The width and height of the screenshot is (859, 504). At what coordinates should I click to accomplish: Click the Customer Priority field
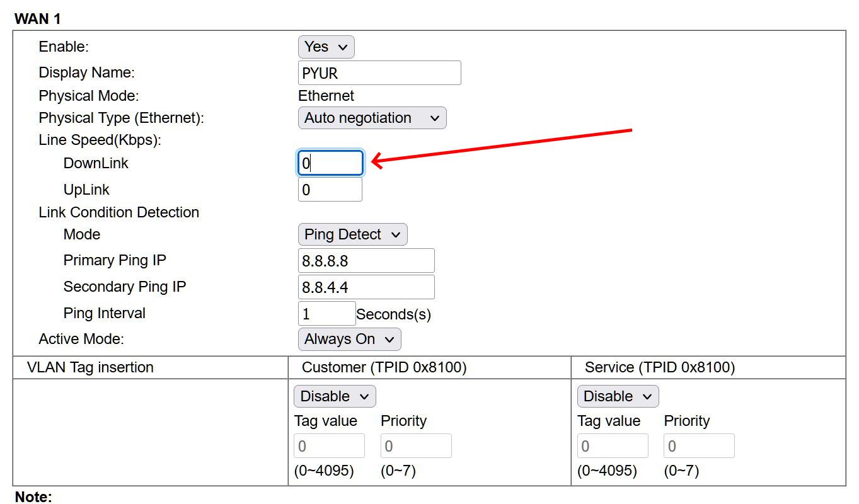416,446
